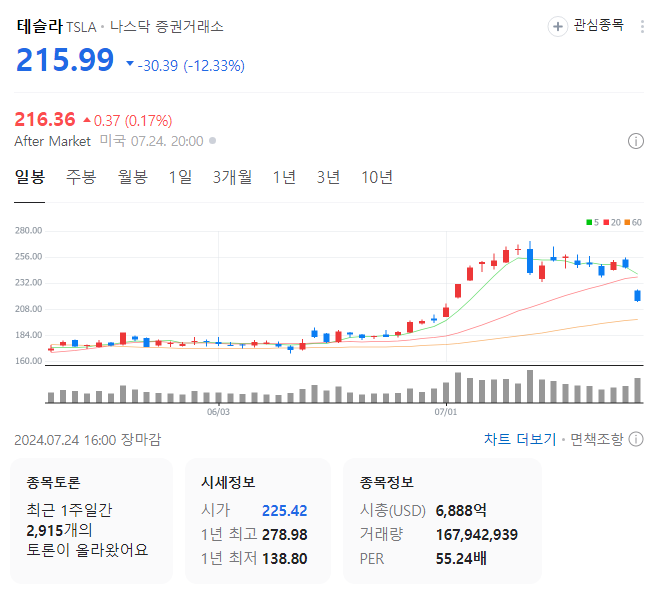Click the -30.39 (-12.33%) change text
The width and height of the screenshot is (655, 596).
coord(191,66)
